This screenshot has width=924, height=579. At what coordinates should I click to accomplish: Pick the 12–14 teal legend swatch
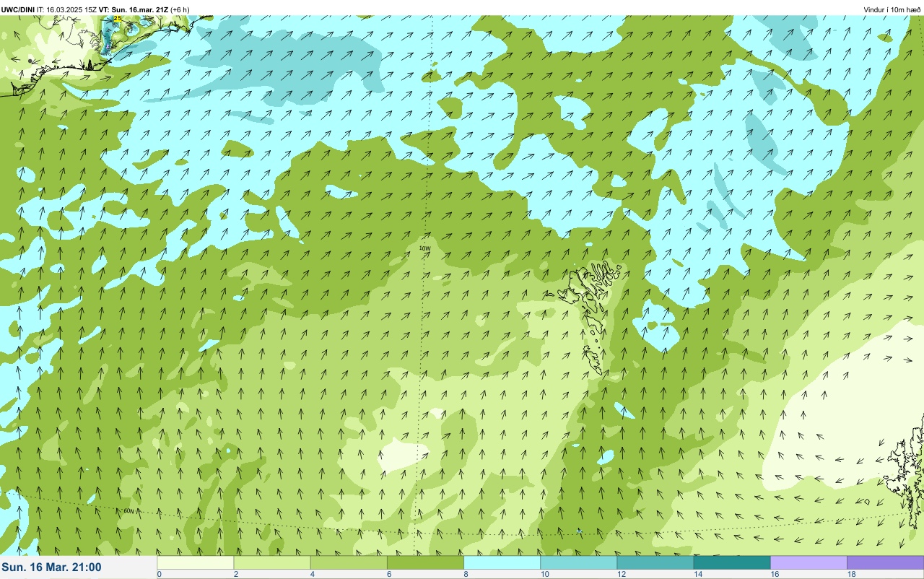coord(655,562)
